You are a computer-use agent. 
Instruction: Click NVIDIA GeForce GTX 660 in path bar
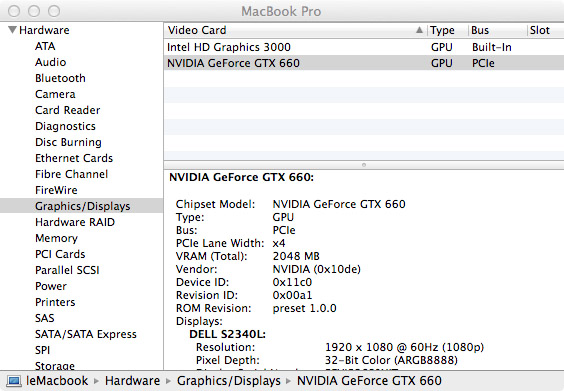click(x=369, y=381)
